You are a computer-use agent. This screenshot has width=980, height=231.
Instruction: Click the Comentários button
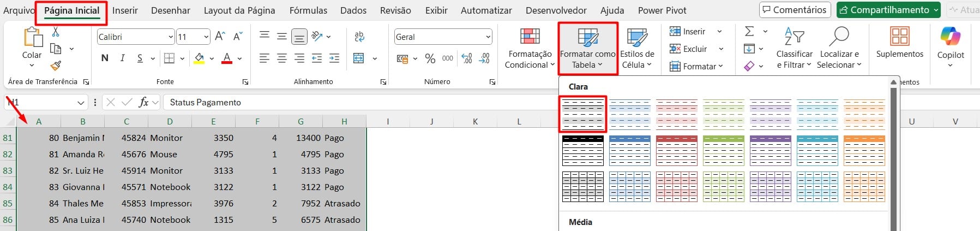tap(795, 10)
